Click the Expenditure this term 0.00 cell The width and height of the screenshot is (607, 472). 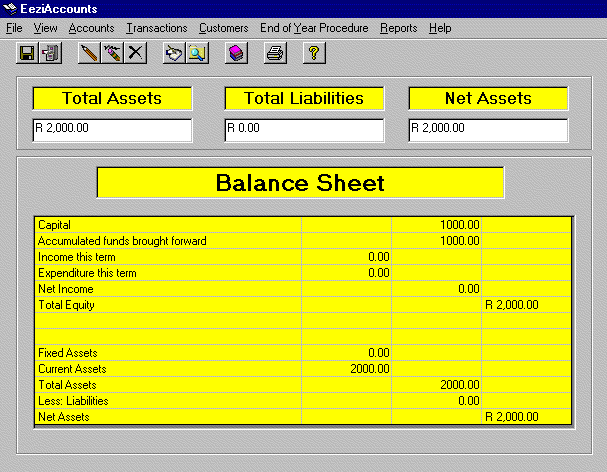pyautogui.click(x=346, y=273)
